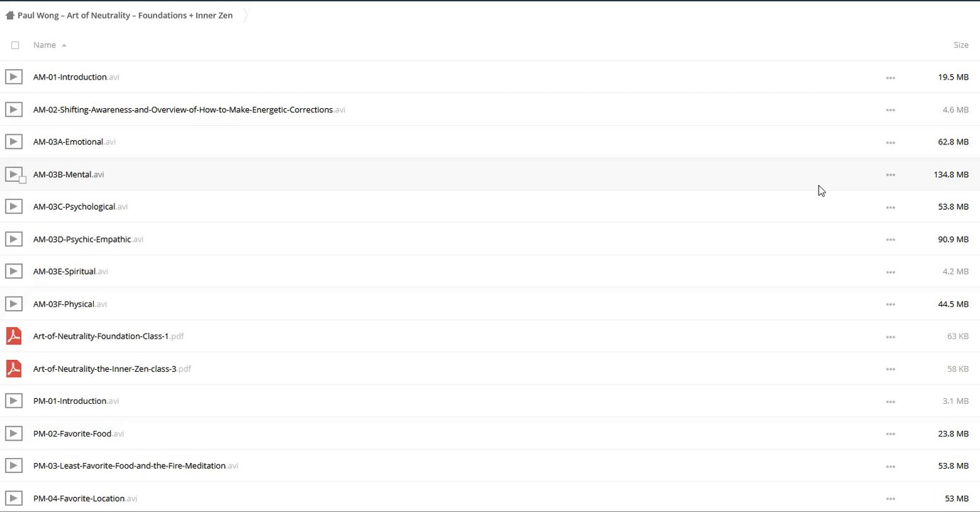Sort the file list by Name column

pyautogui.click(x=45, y=45)
